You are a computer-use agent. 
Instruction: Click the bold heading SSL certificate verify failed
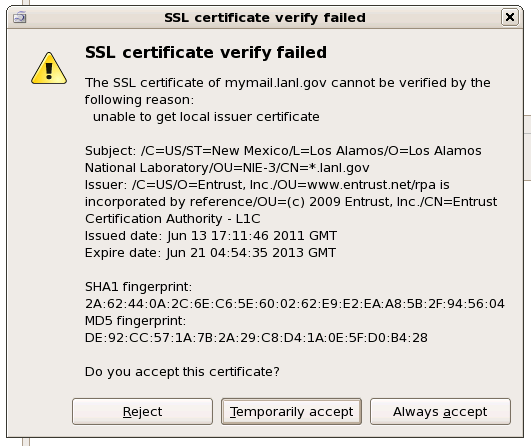tap(206, 52)
